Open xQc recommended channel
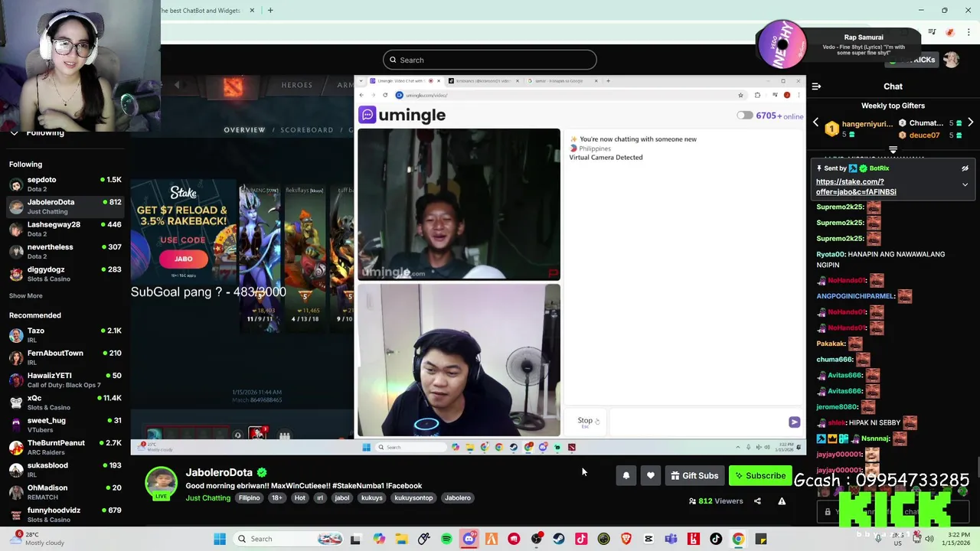This screenshot has width=980, height=551. click(65, 403)
